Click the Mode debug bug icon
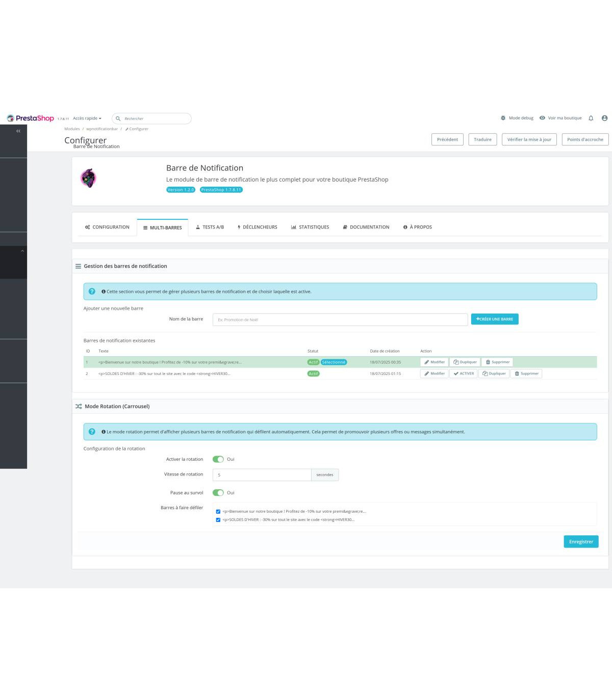Image resolution: width=612 pixels, height=700 pixels. click(x=503, y=118)
